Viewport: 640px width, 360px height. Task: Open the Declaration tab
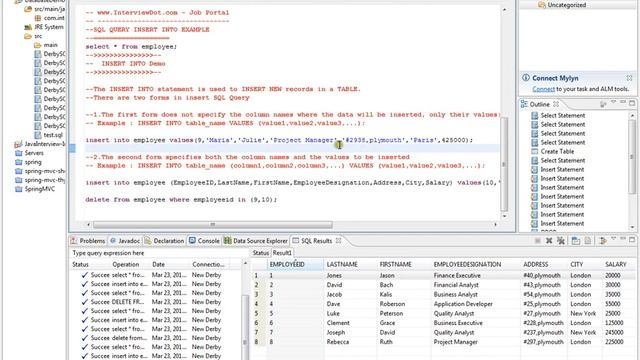[x=164, y=241]
